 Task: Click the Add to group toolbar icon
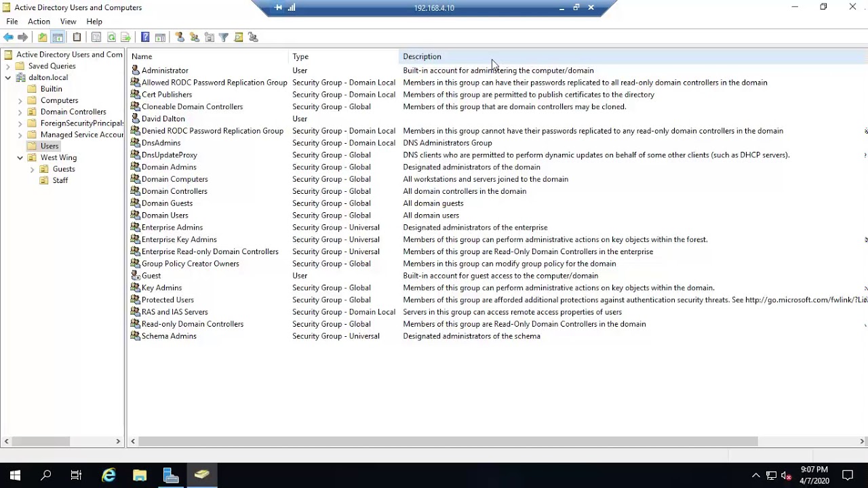pos(253,37)
